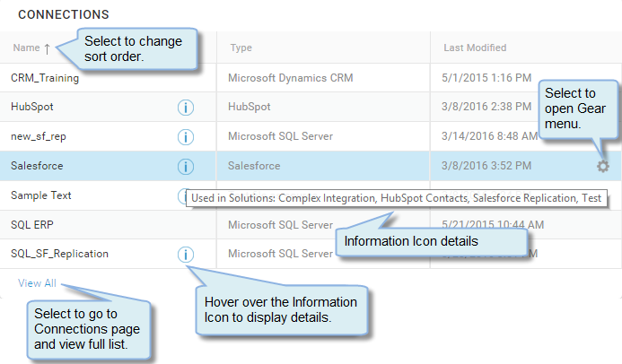This screenshot has width=622, height=364.
Task: Toggle sort order via Name arrow
Action: click(48, 48)
